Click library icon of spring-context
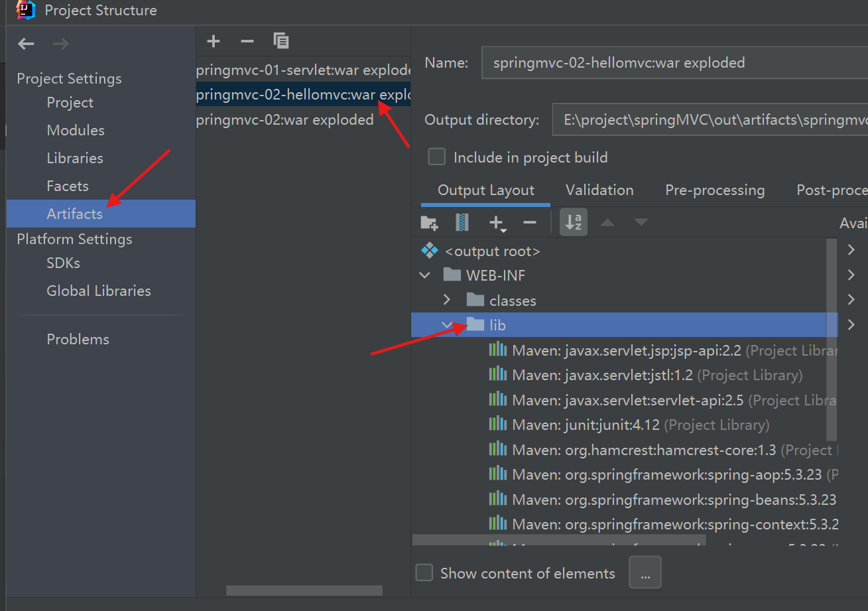Viewport: 868px width, 611px height. click(497, 523)
